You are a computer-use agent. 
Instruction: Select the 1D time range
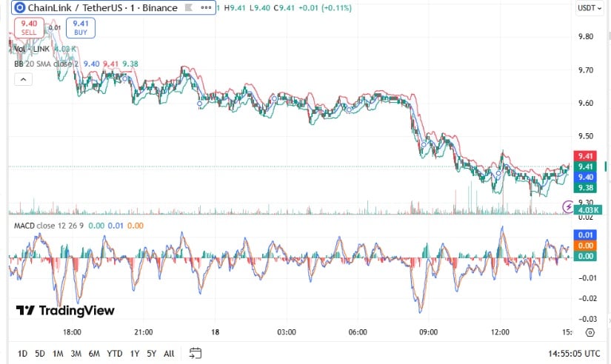(22, 354)
